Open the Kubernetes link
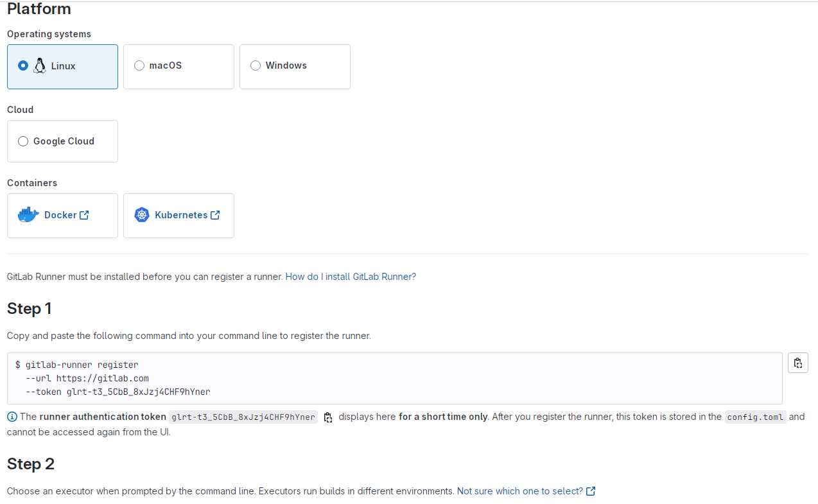The image size is (818, 504). click(187, 215)
